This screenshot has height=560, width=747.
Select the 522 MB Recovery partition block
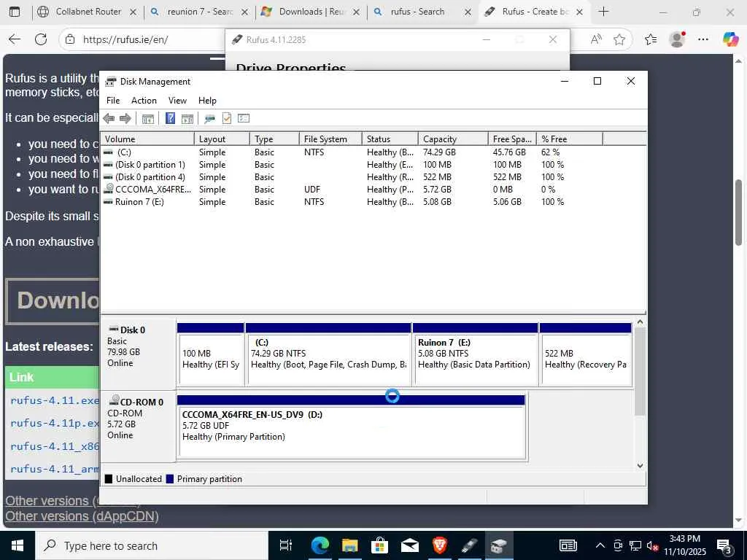(x=586, y=354)
